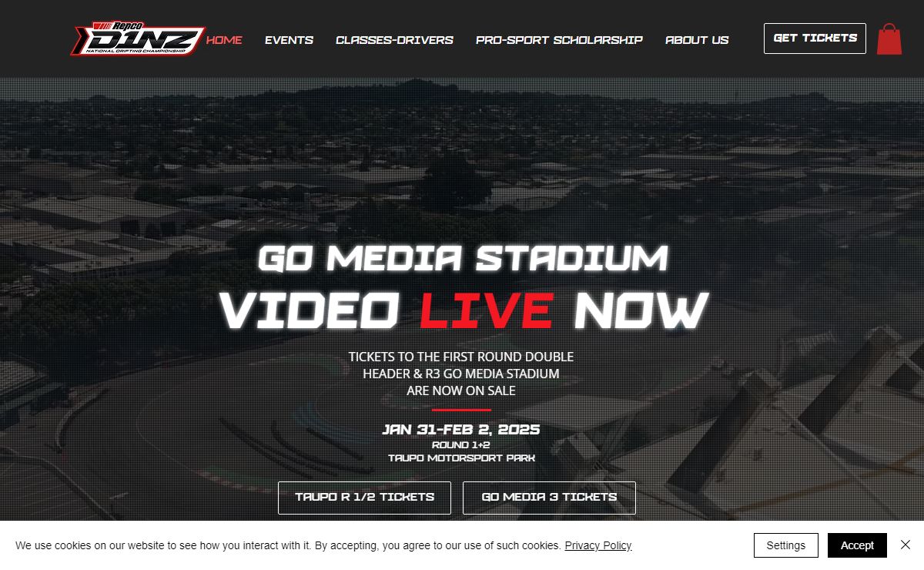Click the Repco D1NZ logo

[139, 39]
